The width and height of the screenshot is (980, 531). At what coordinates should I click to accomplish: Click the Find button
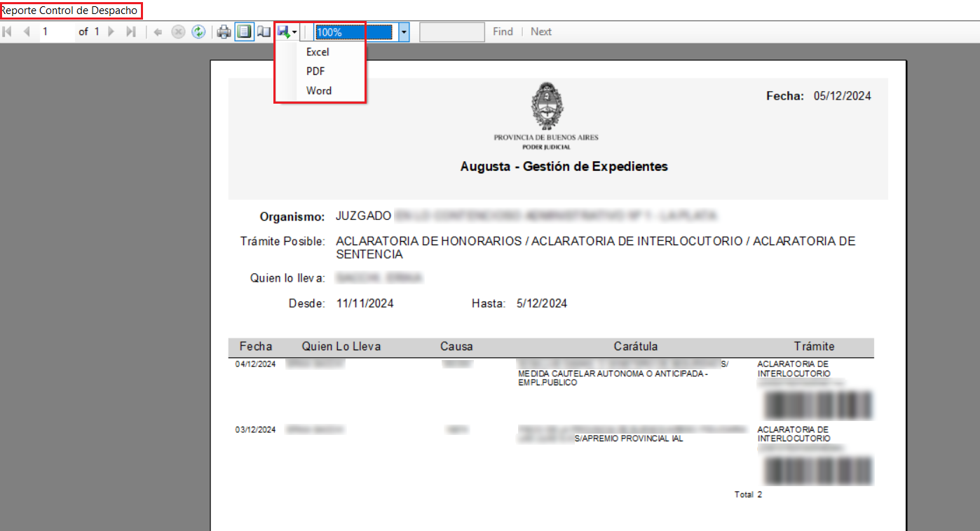503,32
